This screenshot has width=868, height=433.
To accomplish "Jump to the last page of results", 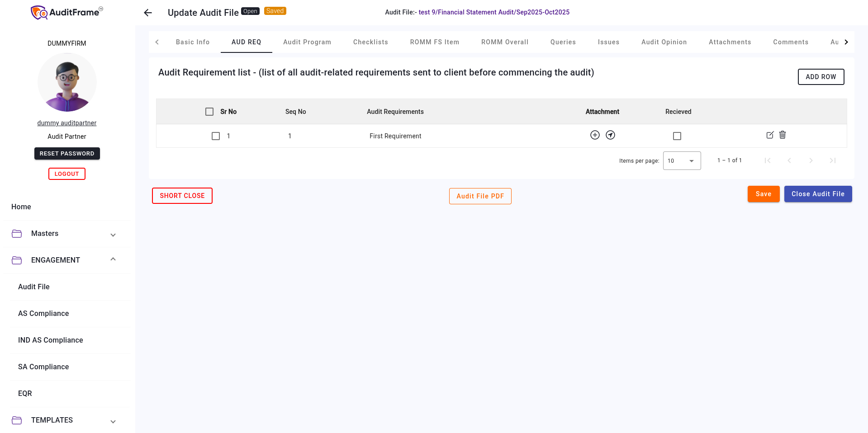I will pos(833,160).
